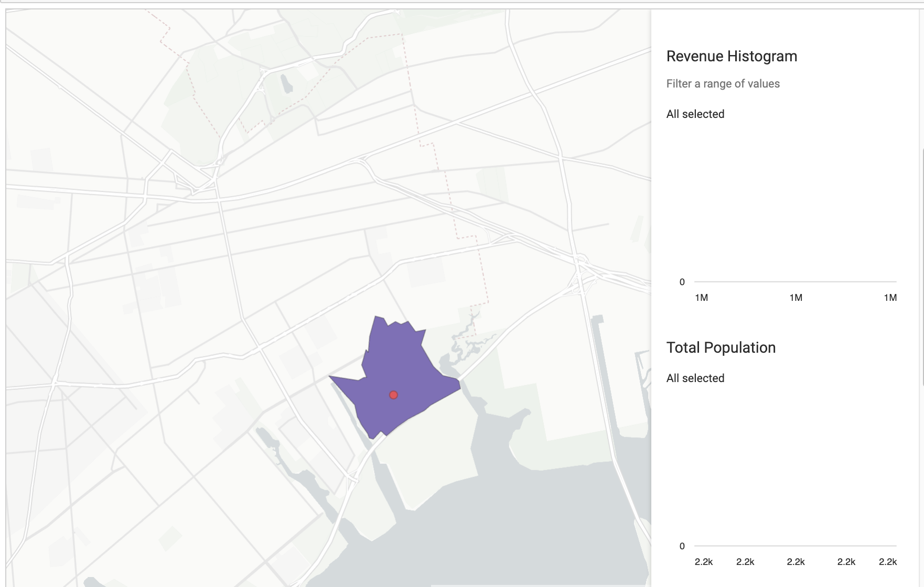This screenshot has width=924, height=587.
Task: Click 'All selected' under Total Population
Action: [x=695, y=378]
